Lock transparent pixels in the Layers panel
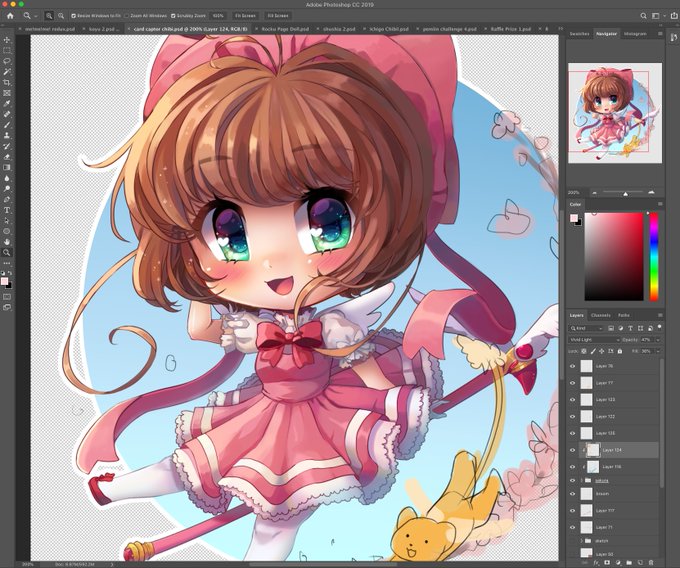The image size is (680, 568). click(584, 351)
